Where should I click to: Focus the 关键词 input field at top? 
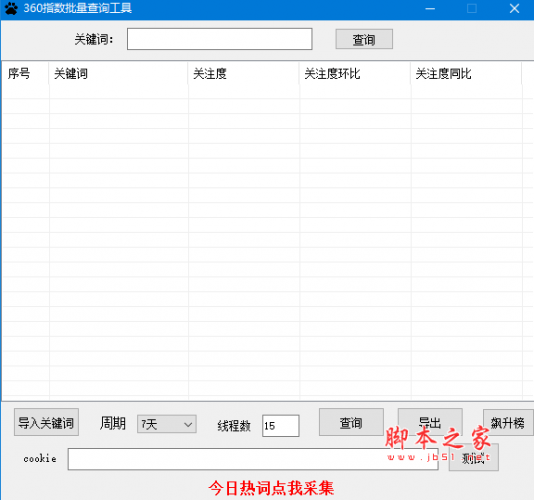point(220,39)
